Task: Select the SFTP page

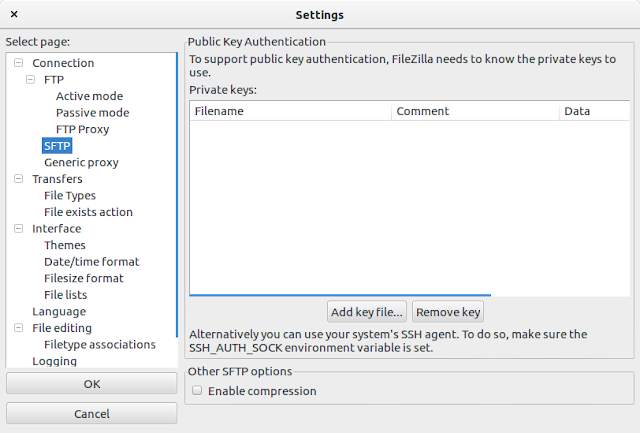Action: (57, 146)
